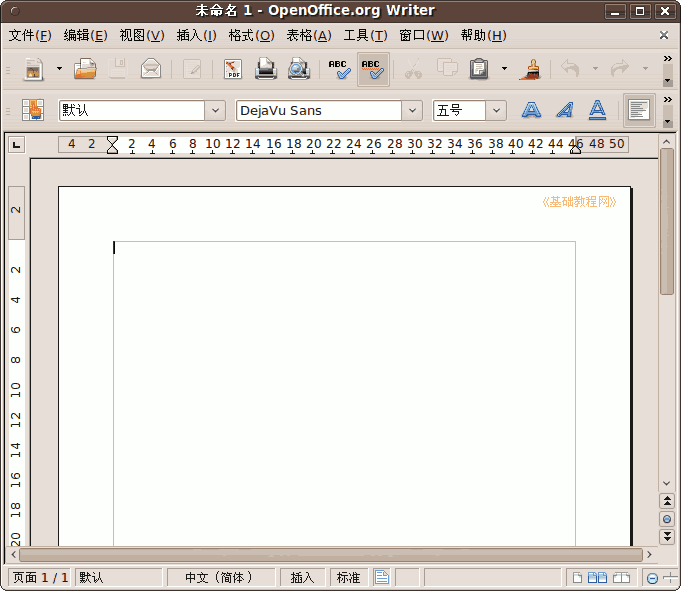Open the Redo history dropdown arrow

point(645,69)
